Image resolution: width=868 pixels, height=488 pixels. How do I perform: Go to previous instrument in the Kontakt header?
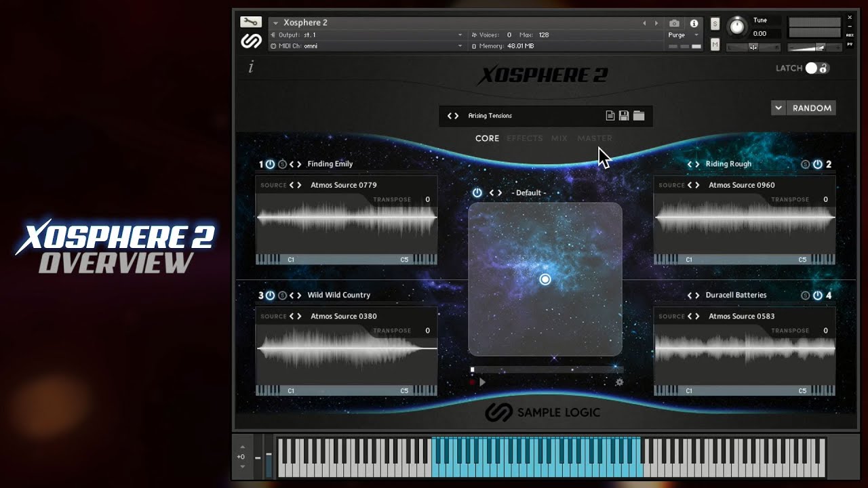click(x=644, y=23)
